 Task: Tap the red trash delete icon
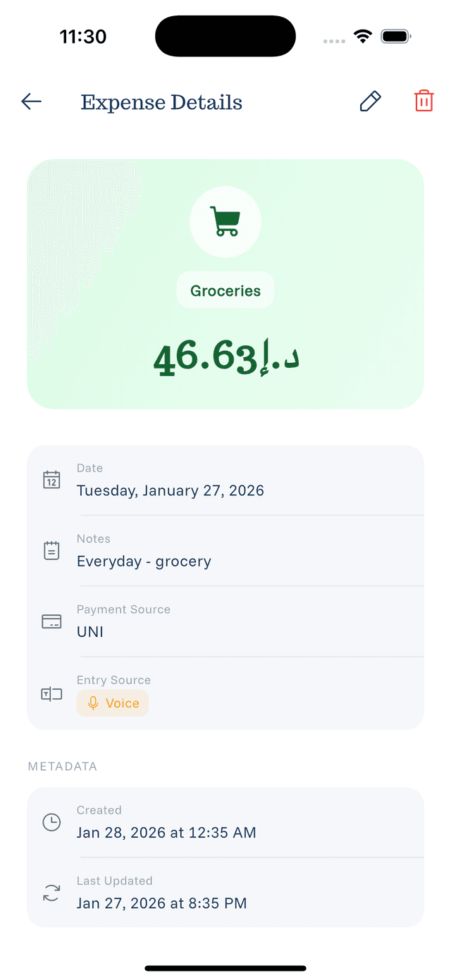(x=424, y=101)
